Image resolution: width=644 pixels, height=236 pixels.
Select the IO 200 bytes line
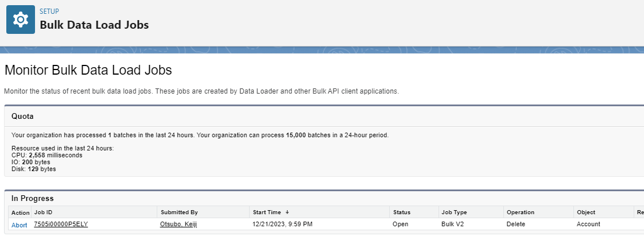31,162
